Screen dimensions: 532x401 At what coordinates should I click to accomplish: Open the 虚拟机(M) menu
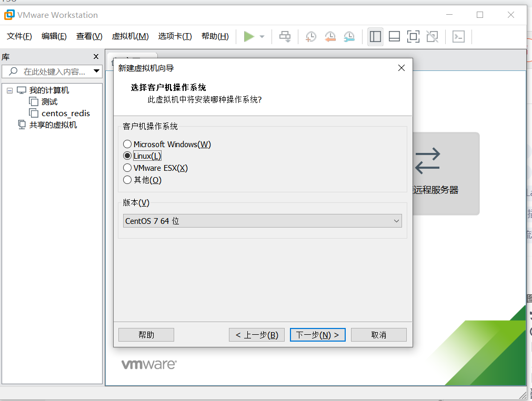(x=131, y=36)
